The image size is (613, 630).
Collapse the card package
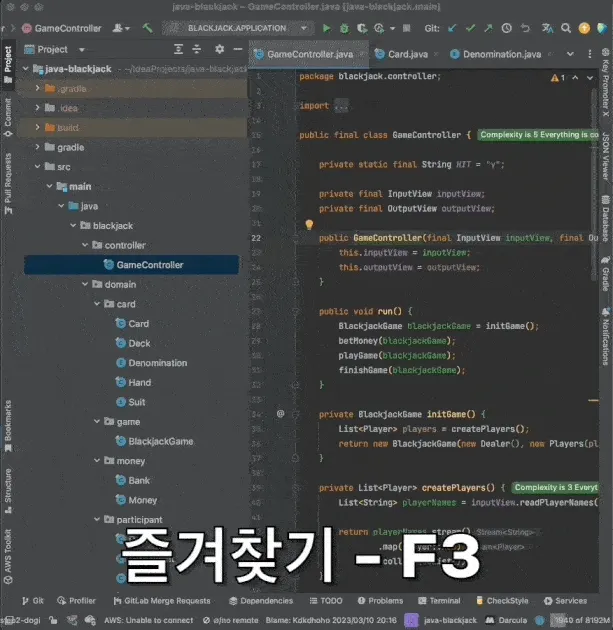click(97, 304)
